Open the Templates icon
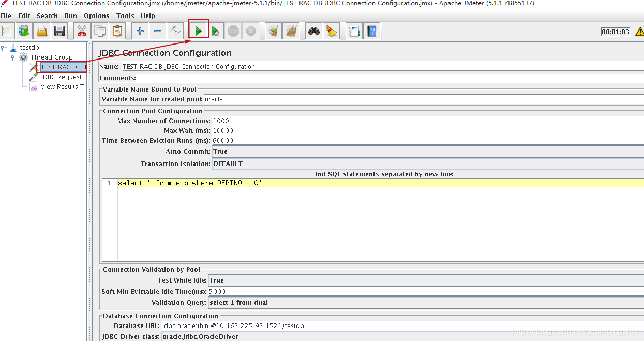The height and width of the screenshot is (341, 644). click(24, 31)
